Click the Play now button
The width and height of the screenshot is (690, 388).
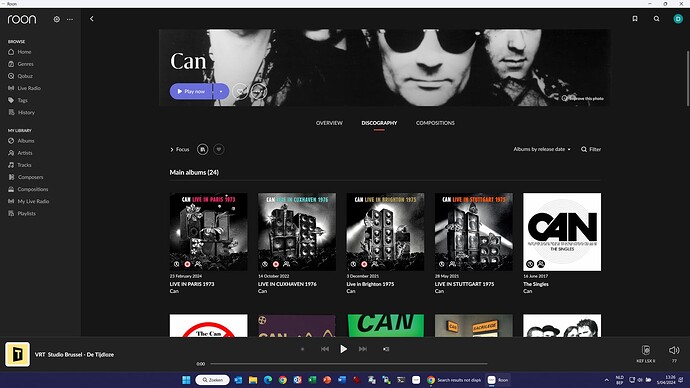click(191, 92)
